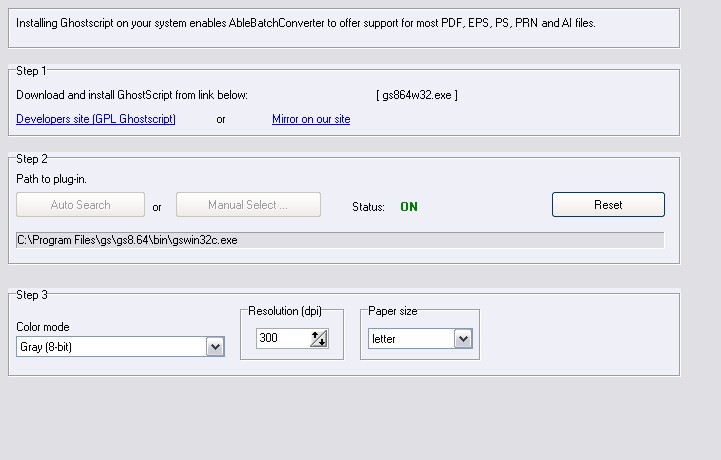Click the 'Step 1' group heading
This screenshot has width=721, height=460.
(31, 71)
